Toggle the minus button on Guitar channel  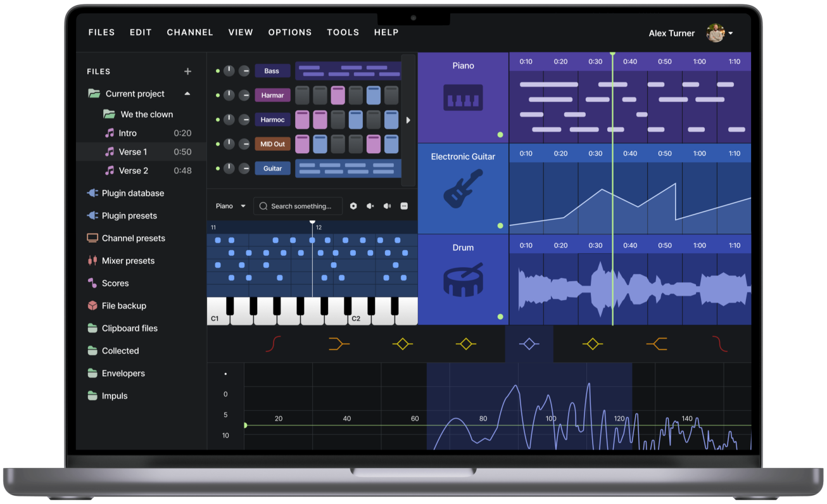[244, 168]
